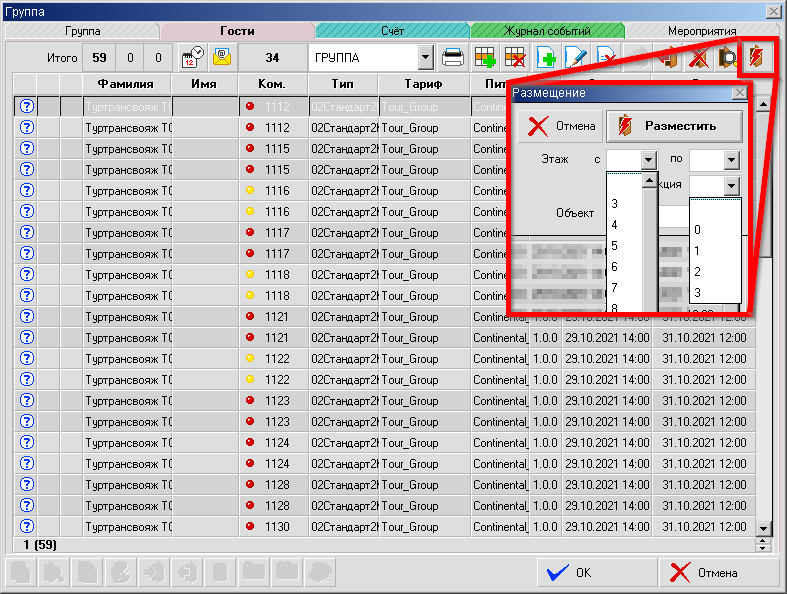
Task: Click the table's vertical scrollbar down arrow
Action: pos(764,528)
